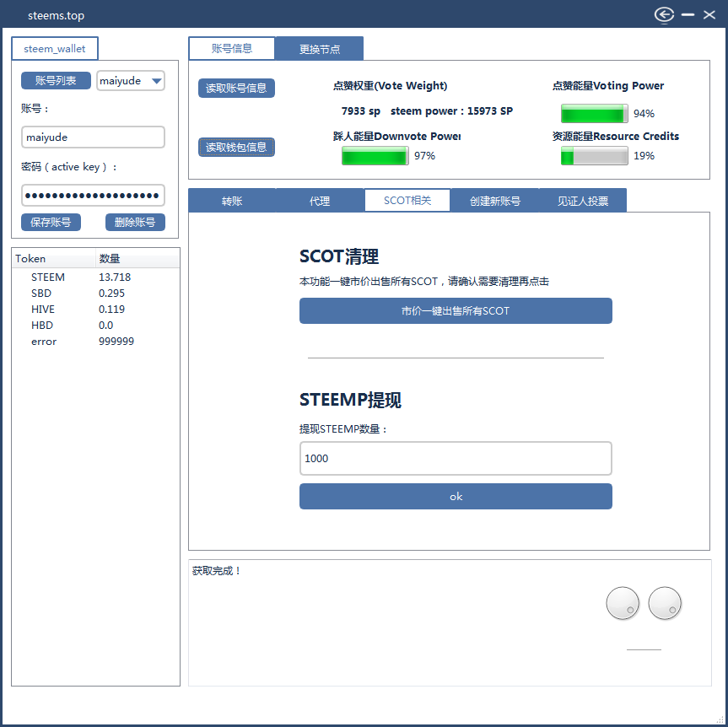Click the Voting Power 94% progress bar
The width and height of the screenshot is (728, 727).
594,113
